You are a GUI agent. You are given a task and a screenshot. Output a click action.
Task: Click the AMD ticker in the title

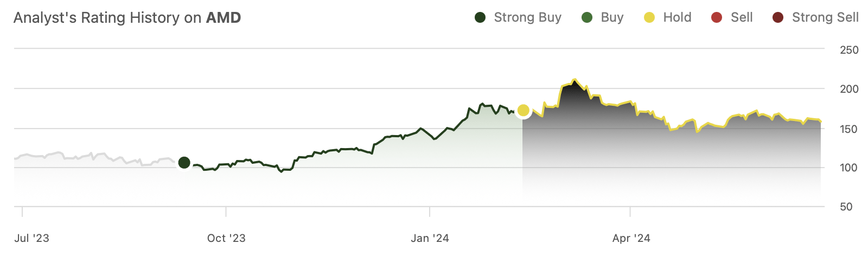click(x=223, y=18)
